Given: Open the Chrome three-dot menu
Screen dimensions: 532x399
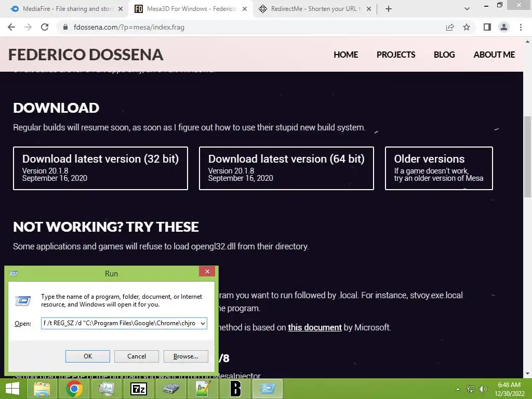Looking at the screenshot, I should coord(521,27).
